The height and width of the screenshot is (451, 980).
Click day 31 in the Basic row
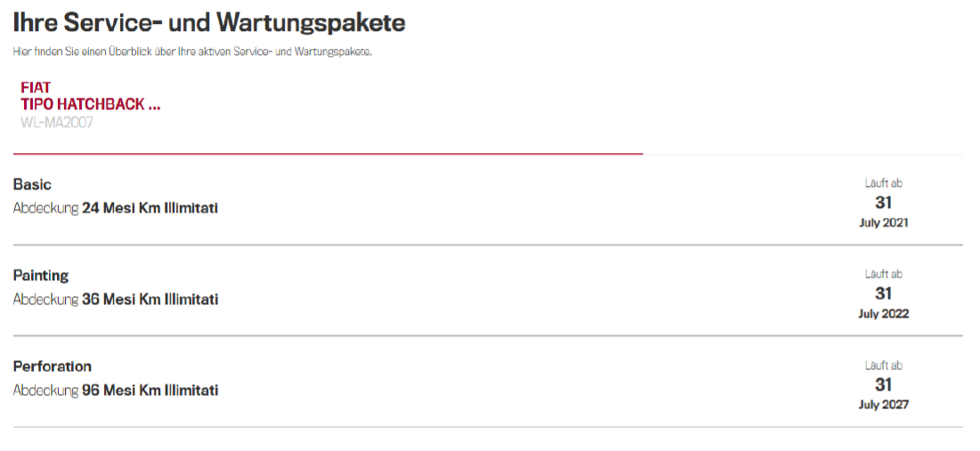[883, 203]
